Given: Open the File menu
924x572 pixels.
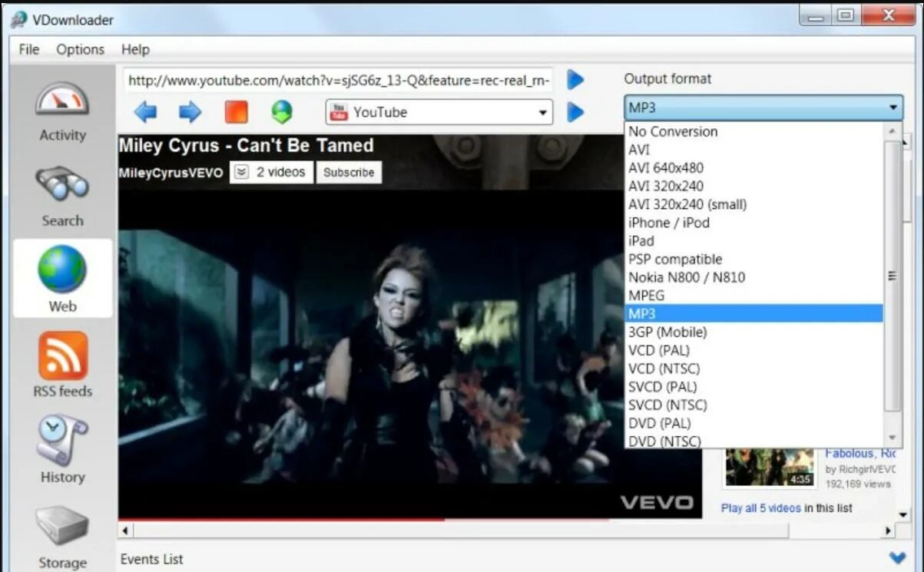Looking at the screenshot, I should click(29, 49).
